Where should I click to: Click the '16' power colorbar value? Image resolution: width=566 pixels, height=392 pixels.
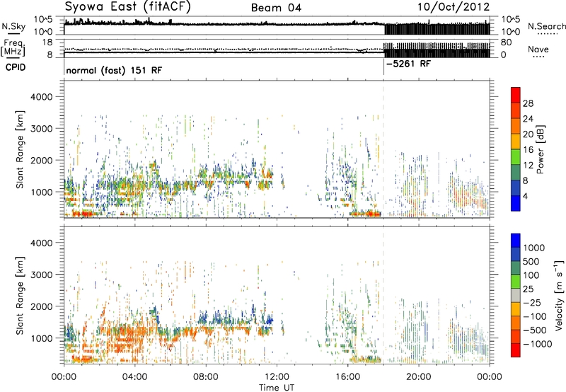528,150
